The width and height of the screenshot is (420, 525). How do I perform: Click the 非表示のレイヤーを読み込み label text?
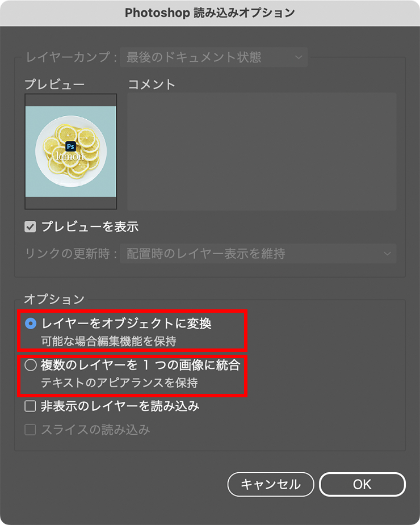[x=120, y=406]
